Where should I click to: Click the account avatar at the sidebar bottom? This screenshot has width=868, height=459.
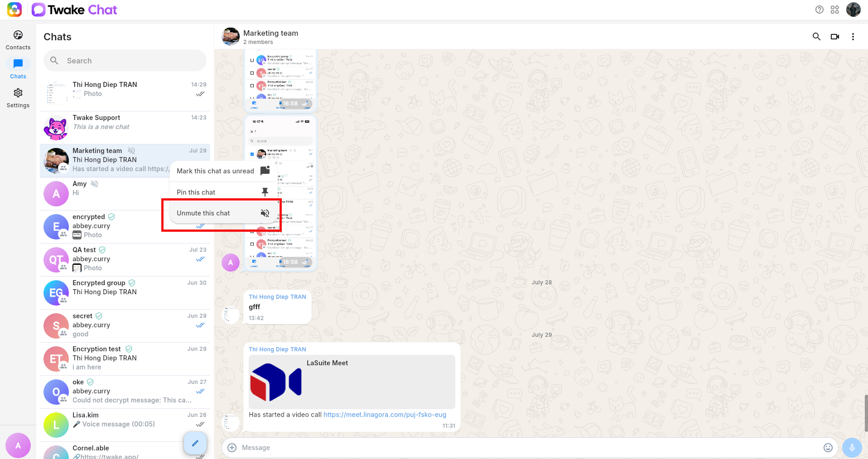click(18, 445)
